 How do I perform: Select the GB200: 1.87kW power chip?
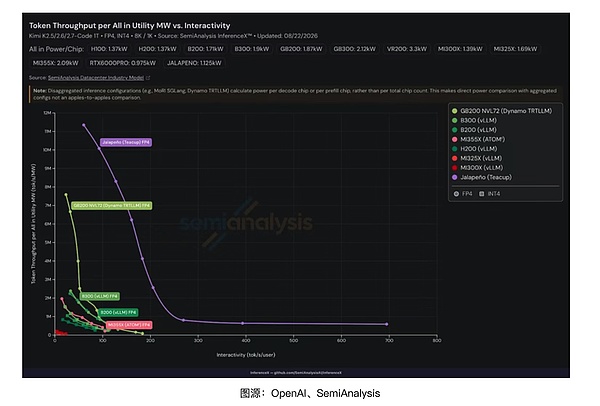pos(301,49)
